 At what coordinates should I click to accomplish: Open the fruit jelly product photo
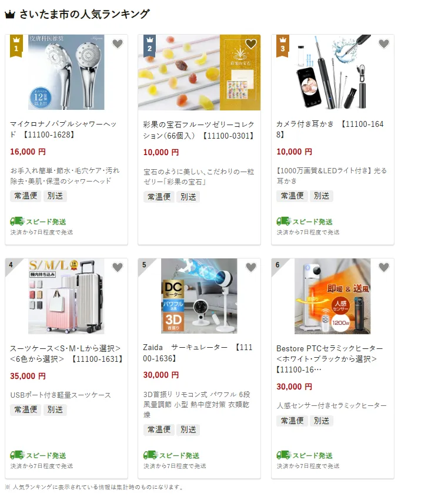click(199, 72)
